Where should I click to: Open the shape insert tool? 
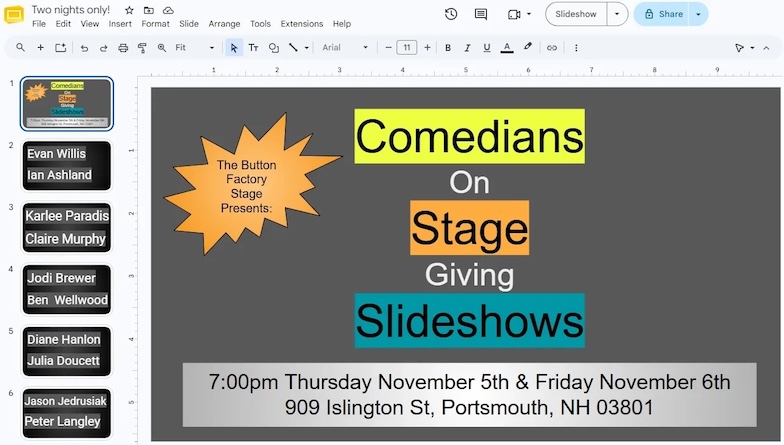pos(274,48)
